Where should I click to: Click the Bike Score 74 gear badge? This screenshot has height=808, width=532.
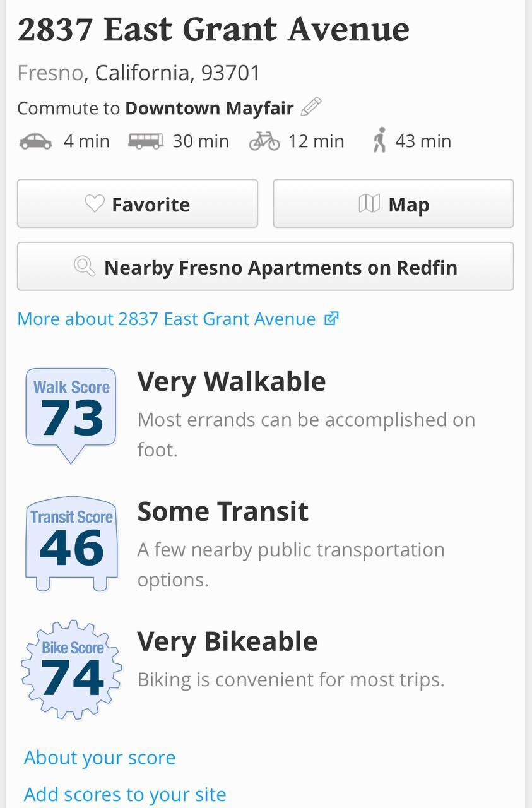click(71, 670)
